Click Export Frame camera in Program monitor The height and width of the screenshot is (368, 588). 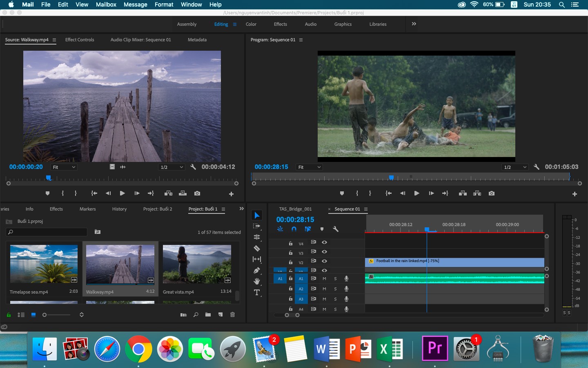[492, 193]
